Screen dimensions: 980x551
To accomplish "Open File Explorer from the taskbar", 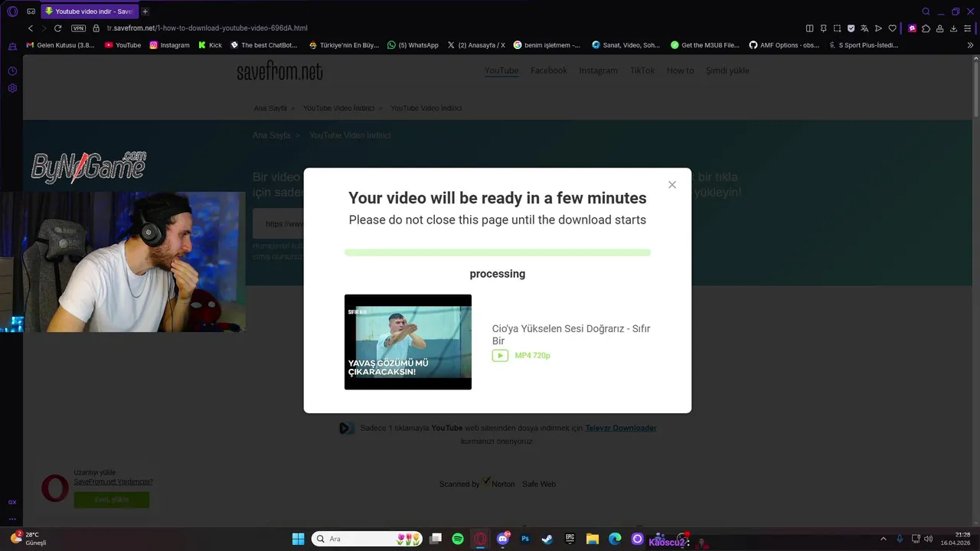I will pos(592,539).
